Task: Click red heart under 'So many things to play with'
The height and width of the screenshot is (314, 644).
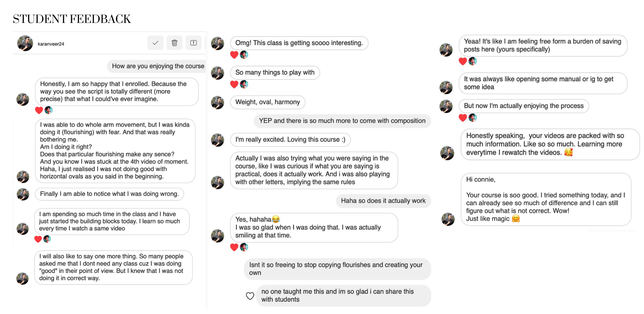Action: click(x=234, y=84)
